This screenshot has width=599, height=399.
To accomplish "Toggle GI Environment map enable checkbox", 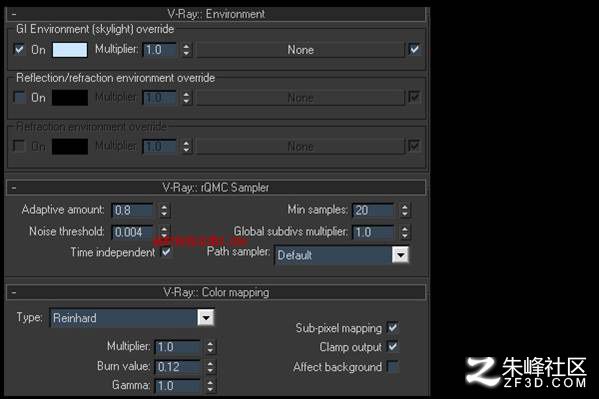I will tap(414, 49).
